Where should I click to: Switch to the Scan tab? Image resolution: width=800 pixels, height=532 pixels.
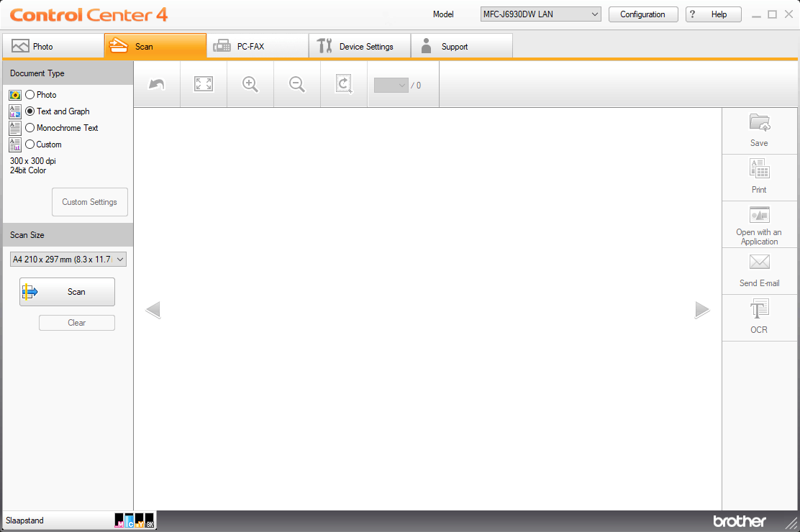click(155, 47)
